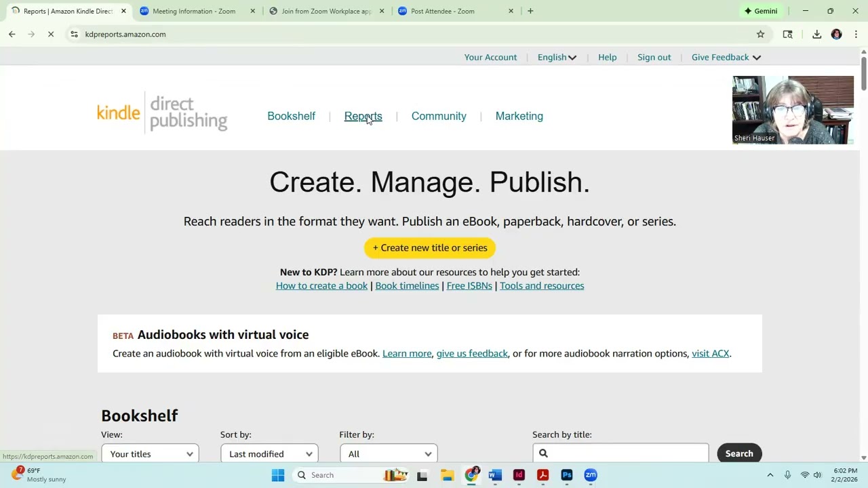Open the Book timelines link
Screen dimensions: 868x488
[x=407, y=285]
